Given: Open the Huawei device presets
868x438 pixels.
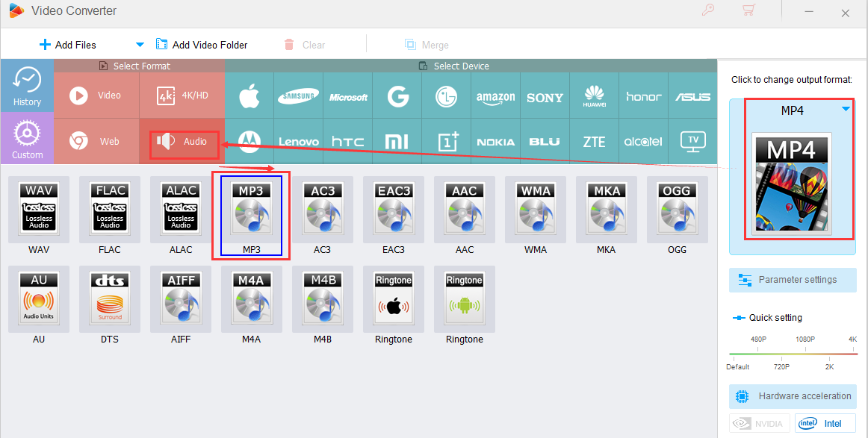Looking at the screenshot, I should click(x=594, y=96).
